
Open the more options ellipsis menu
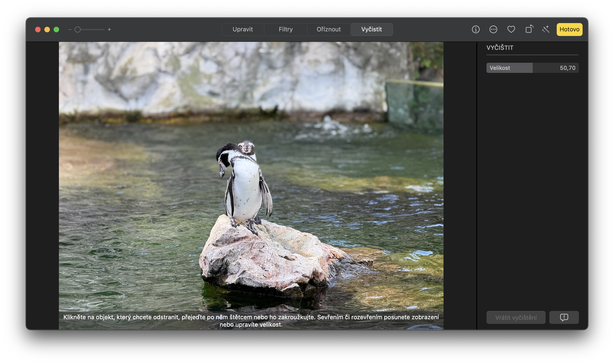[493, 29]
